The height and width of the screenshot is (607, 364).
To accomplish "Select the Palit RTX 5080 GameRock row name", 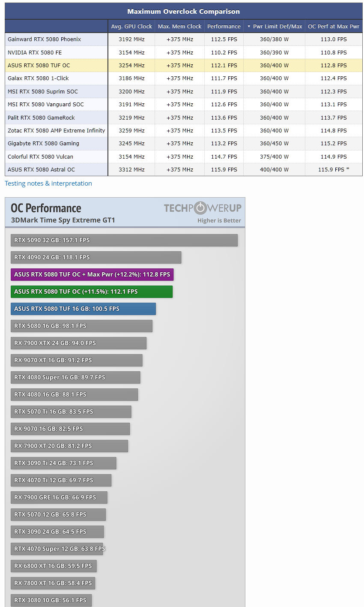I will 41,117.
